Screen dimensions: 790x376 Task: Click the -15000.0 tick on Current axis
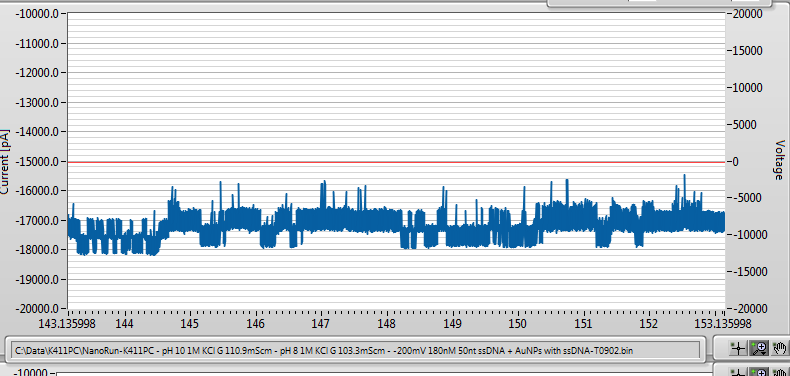coord(38,161)
